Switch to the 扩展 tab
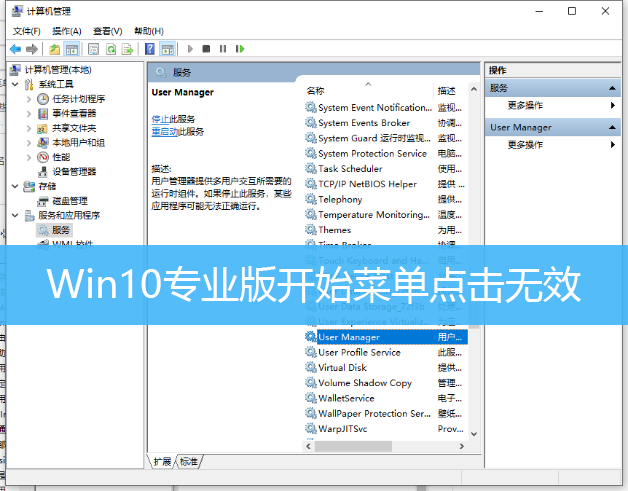Screen dimensions: 628x491 [162, 462]
